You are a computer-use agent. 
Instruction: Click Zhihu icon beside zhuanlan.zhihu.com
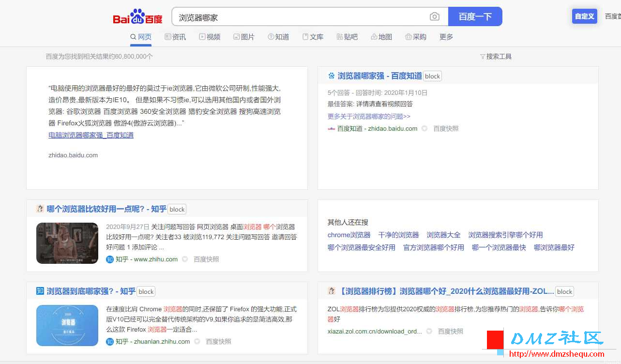coord(110,342)
